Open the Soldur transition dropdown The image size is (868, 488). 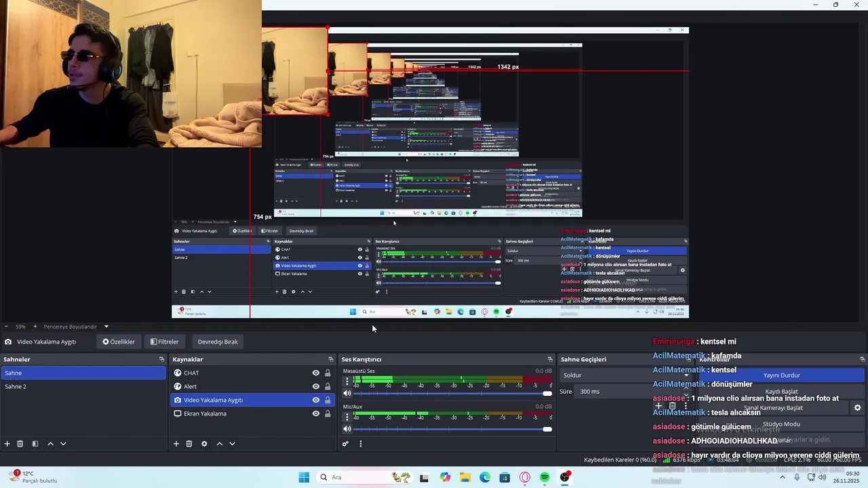coord(625,375)
